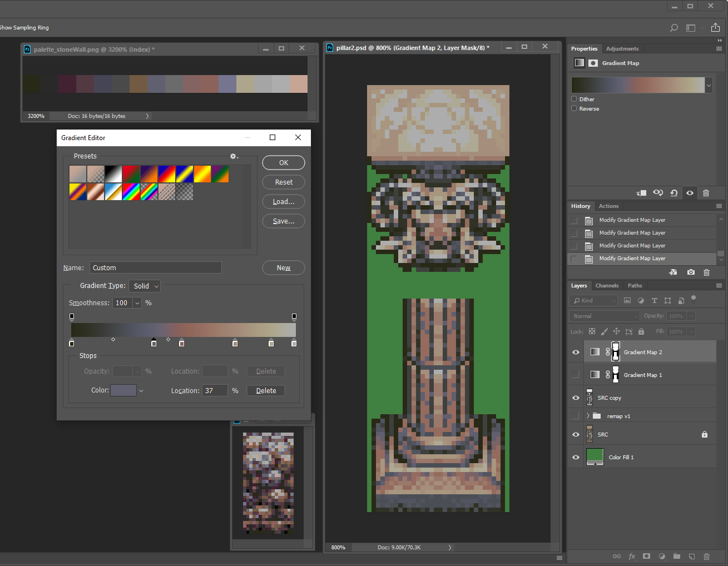
Task: Enable the Dither checkbox
Action: point(574,99)
